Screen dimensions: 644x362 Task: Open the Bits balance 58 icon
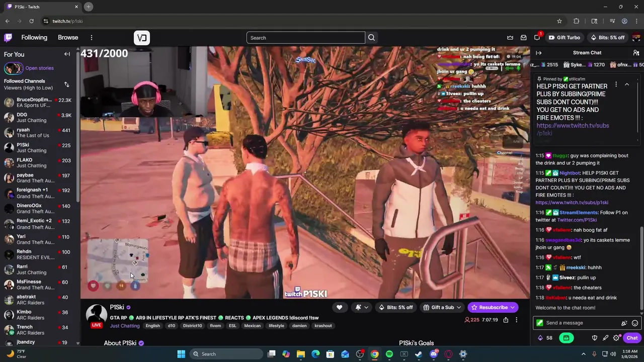(x=545, y=338)
